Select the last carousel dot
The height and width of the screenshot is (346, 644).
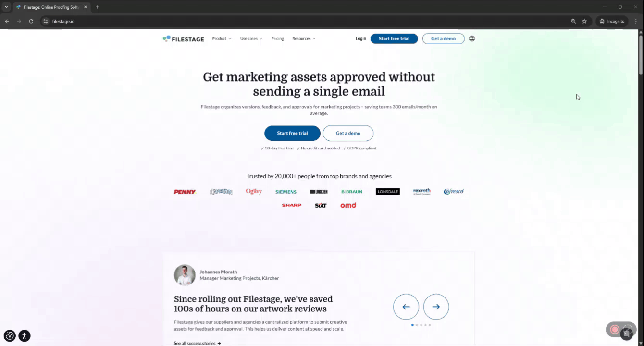pyautogui.click(x=430, y=325)
